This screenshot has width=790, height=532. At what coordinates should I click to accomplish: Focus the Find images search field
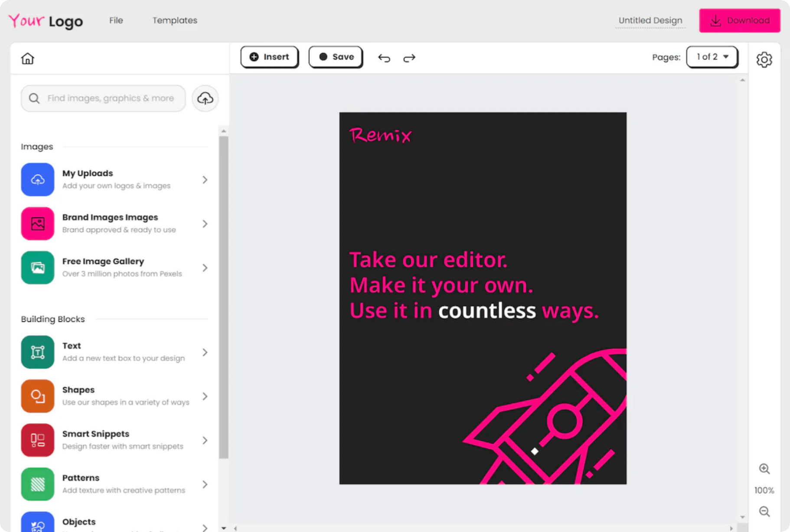click(x=103, y=98)
